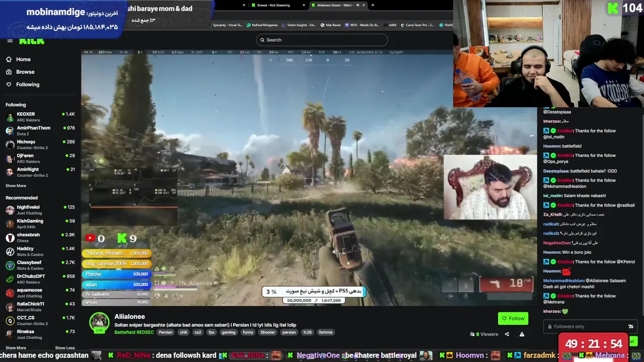Image resolution: width=644 pixels, height=362 pixels.
Task: Go to Browse in sidebar
Action: [25, 72]
